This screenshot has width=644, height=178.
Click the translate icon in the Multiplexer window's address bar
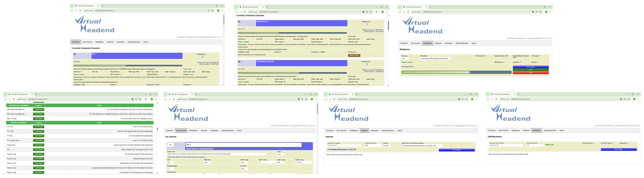tap(533, 12)
